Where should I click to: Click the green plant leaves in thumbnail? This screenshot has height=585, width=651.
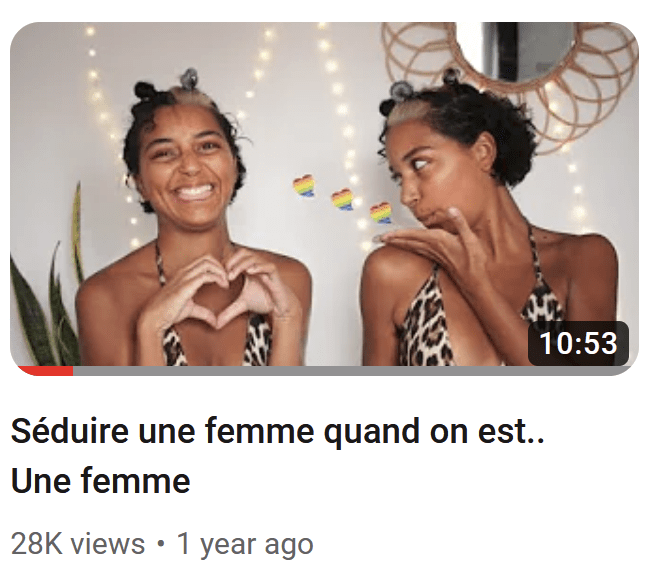click(x=46, y=291)
